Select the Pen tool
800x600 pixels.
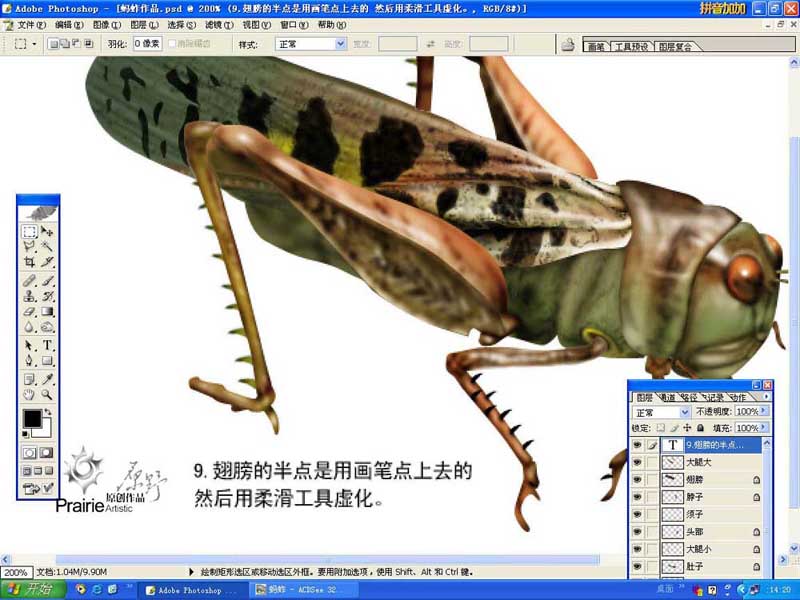tap(30, 361)
